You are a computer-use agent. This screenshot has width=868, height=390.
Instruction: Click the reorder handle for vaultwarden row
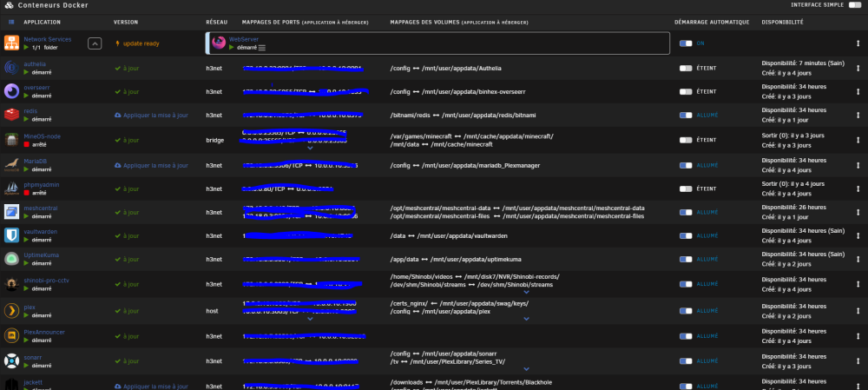[858, 235]
